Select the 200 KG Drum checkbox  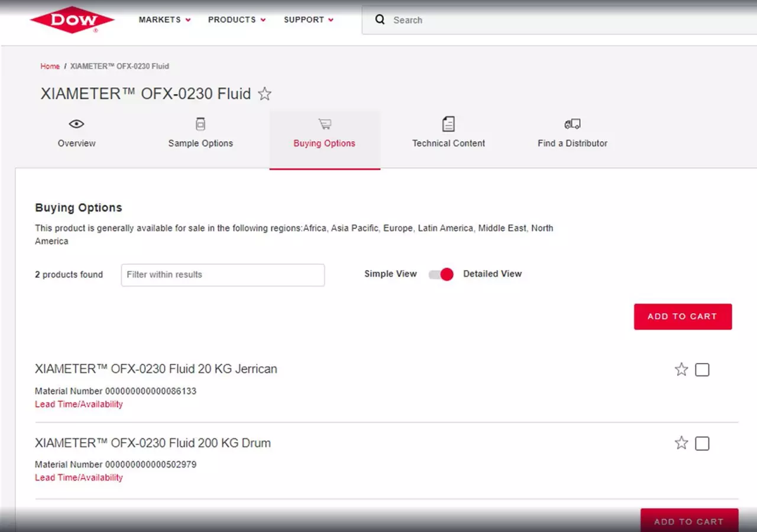[x=702, y=444]
